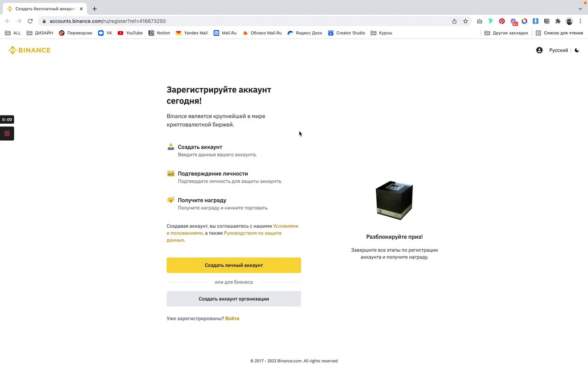Screen dimensions: 588x368
Task: Open the ДИЗАЙН bookmarks folder
Action: (x=40, y=33)
